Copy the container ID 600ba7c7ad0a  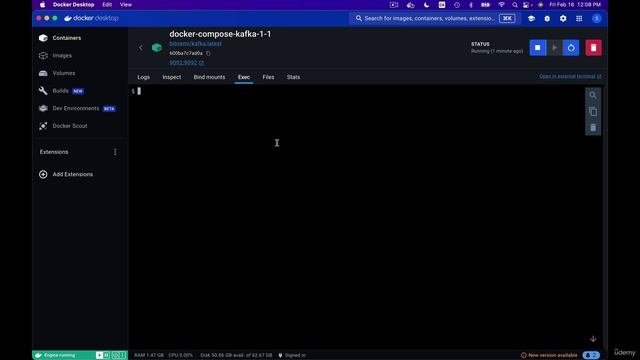(x=208, y=53)
